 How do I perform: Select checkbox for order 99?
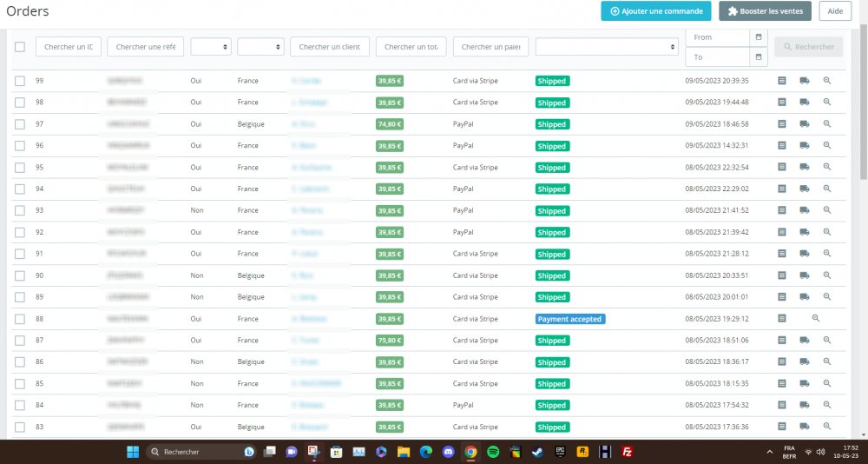click(20, 81)
